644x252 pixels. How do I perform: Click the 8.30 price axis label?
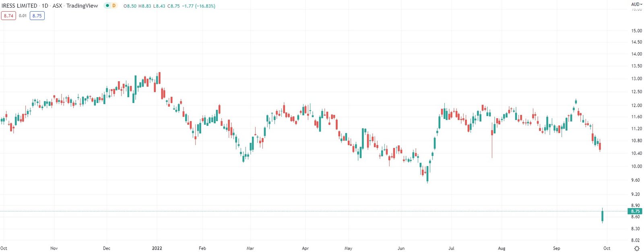(635, 229)
